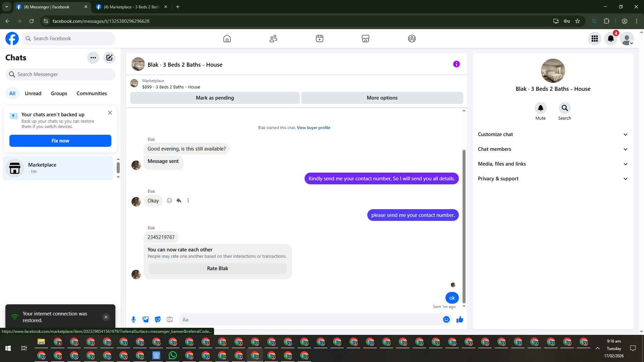The image size is (644, 362).
Task: Select the Communities chats filter
Action: pos(92,94)
